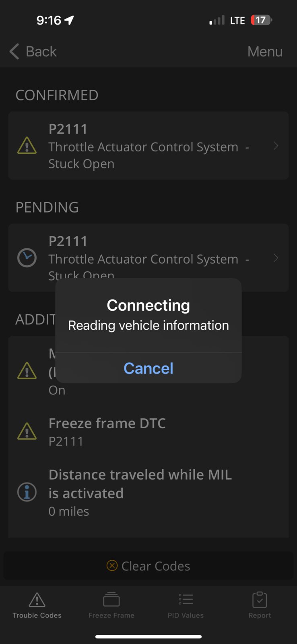Go back using the Back chevron
Image resolution: width=297 pixels, height=644 pixels.
coord(14,52)
